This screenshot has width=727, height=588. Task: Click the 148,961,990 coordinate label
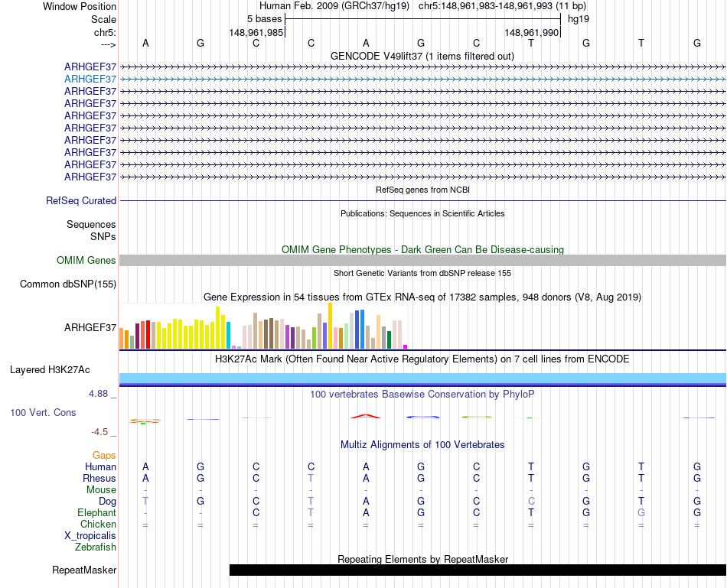click(531, 32)
